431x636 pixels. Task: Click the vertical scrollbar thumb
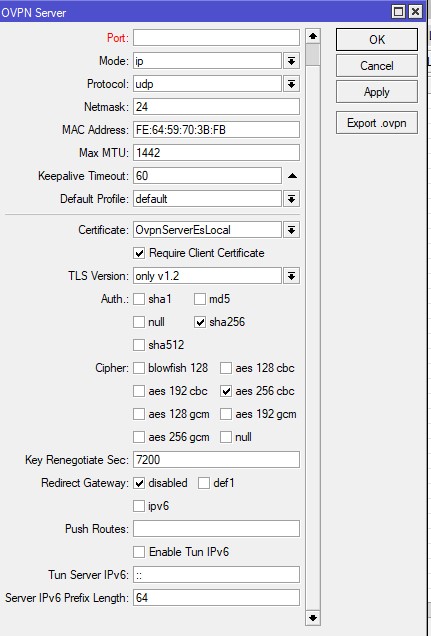pyautogui.click(x=313, y=55)
